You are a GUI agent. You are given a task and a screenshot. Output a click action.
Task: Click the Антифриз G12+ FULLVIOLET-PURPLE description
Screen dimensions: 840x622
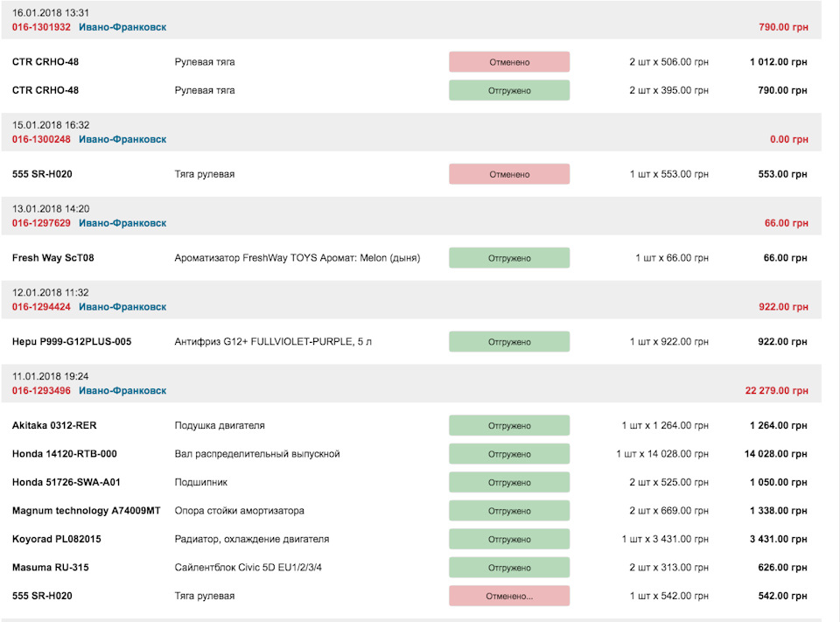(x=273, y=342)
